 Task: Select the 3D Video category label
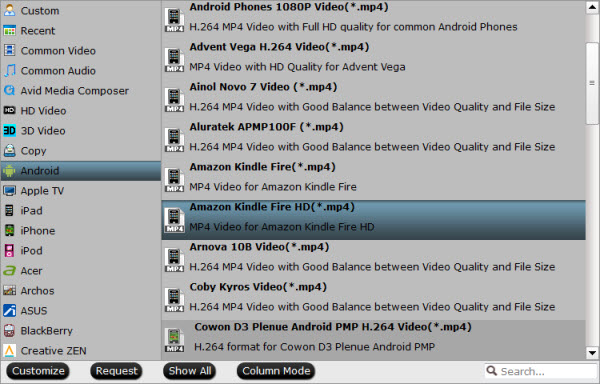43,131
